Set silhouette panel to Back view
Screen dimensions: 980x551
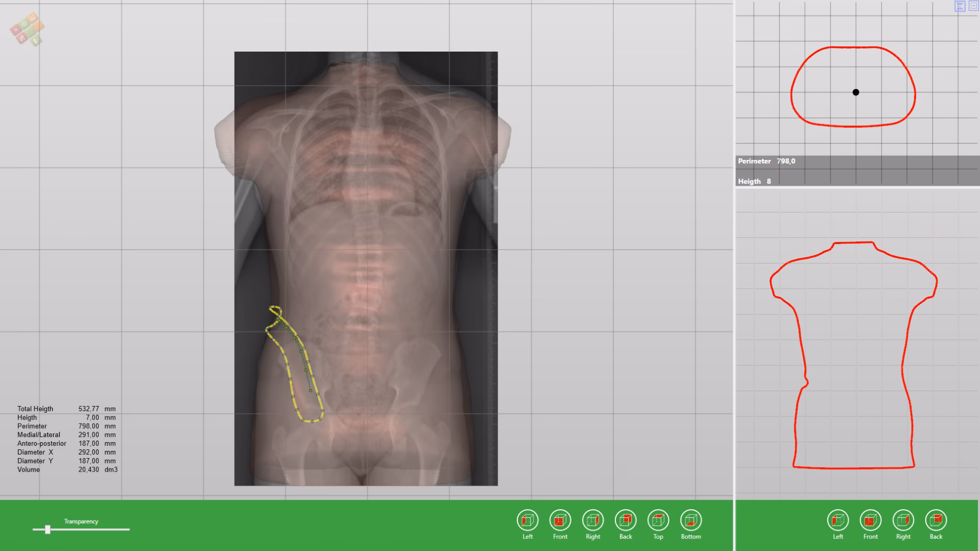coord(936,520)
